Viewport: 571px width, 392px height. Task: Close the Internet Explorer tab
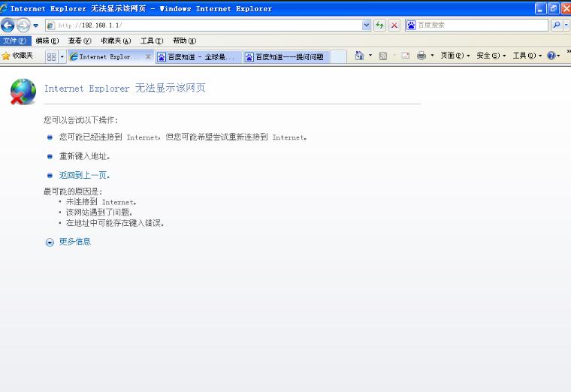(148, 56)
